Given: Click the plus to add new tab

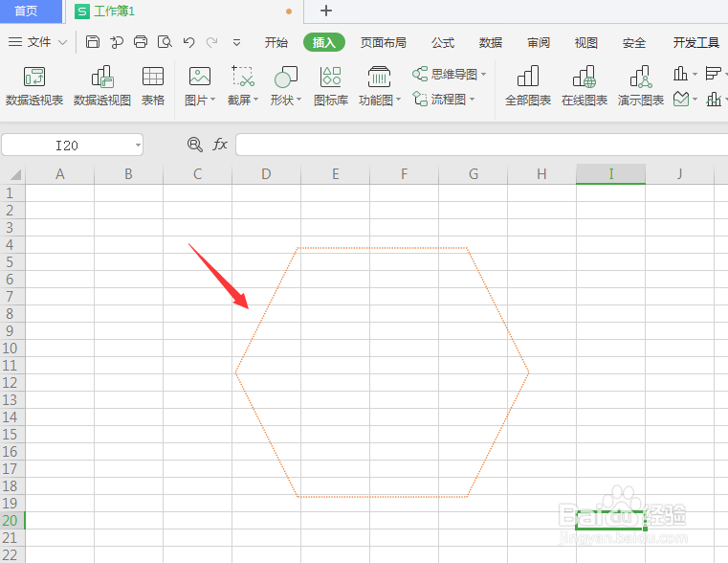Looking at the screenshot, I should (x=326, y=11).
